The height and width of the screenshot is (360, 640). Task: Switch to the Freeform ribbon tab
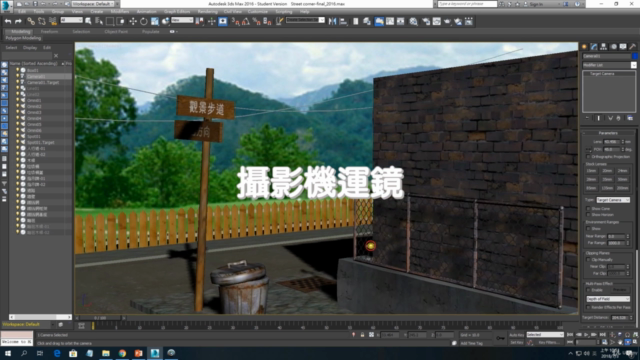(x=49, y=31)
